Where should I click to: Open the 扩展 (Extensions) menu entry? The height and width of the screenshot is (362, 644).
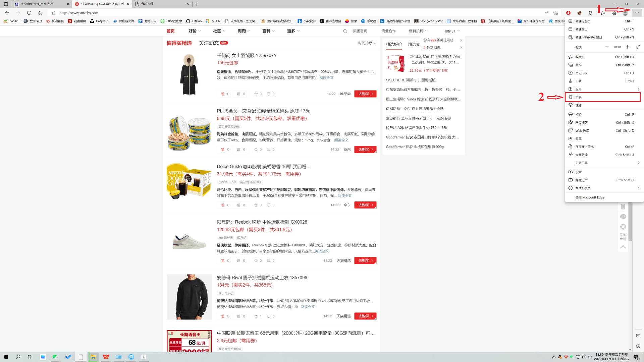tap(603, 97)
